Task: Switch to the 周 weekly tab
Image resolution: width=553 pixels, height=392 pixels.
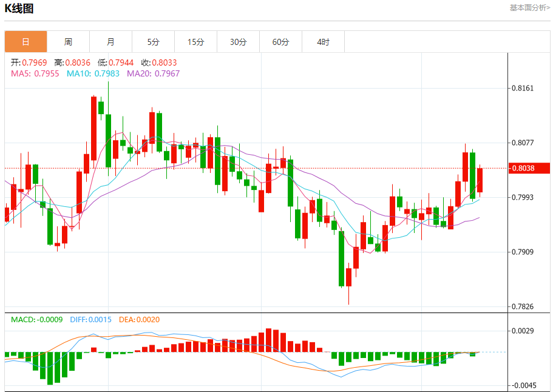Action: (68, 42)
